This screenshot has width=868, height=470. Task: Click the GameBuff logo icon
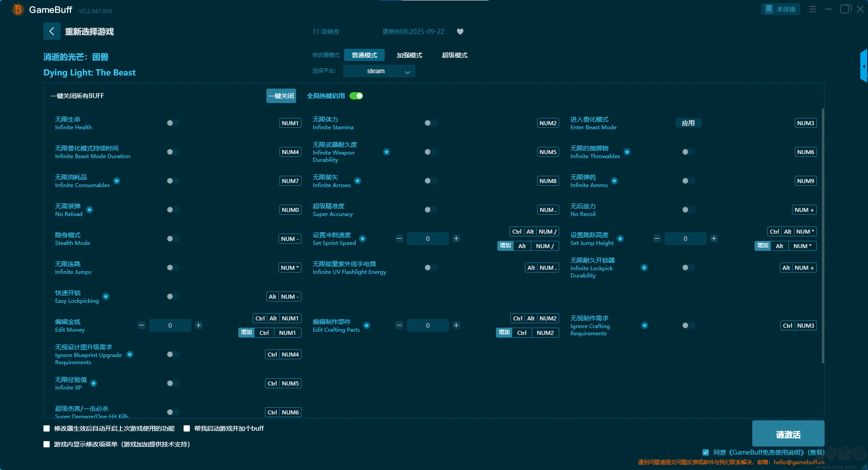click(x=18, y=9)
